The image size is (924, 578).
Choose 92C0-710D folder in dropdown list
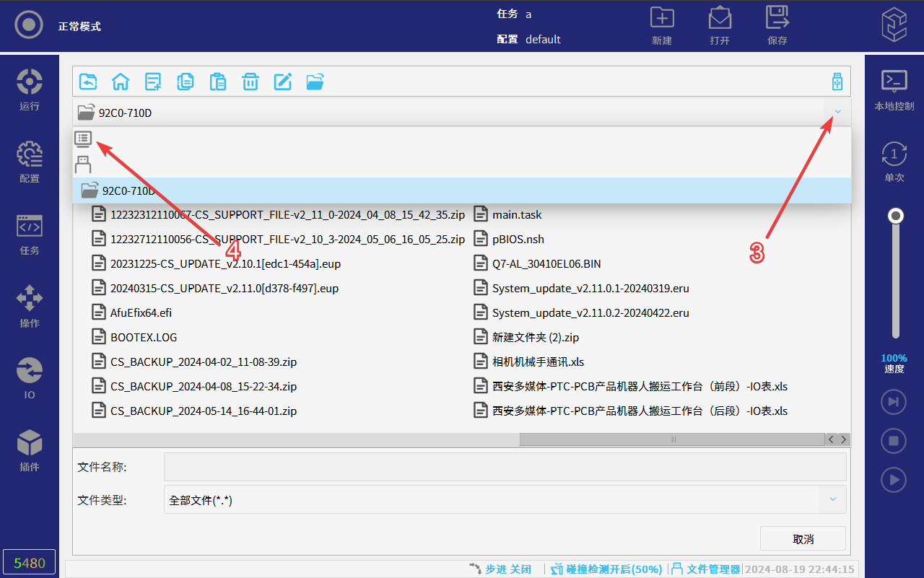(x=128, y=191)
